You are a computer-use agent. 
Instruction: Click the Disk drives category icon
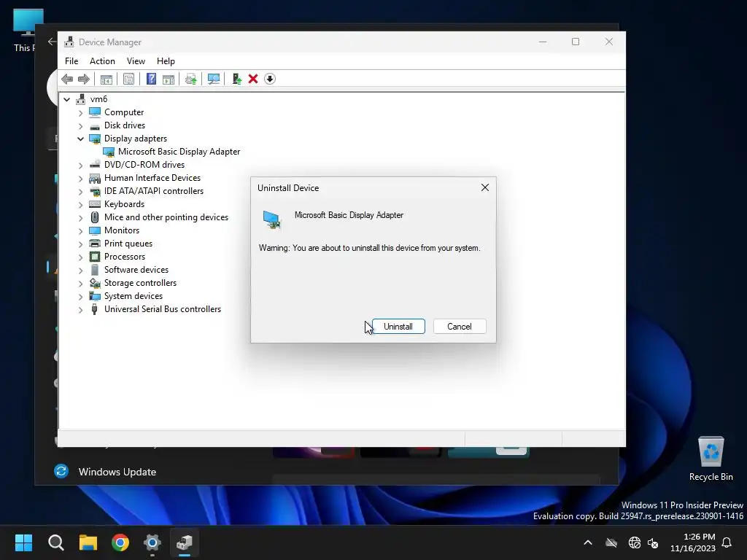tap(95, 125)
